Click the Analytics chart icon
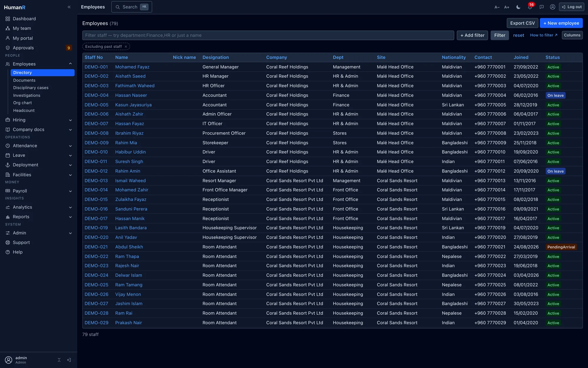This screenshot has height=368, width=588. (8, 207)
